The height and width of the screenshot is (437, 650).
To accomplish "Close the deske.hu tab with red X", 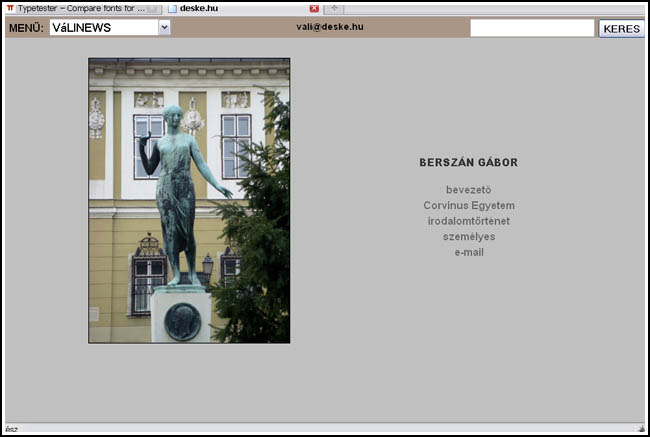I will pos(314,8).
